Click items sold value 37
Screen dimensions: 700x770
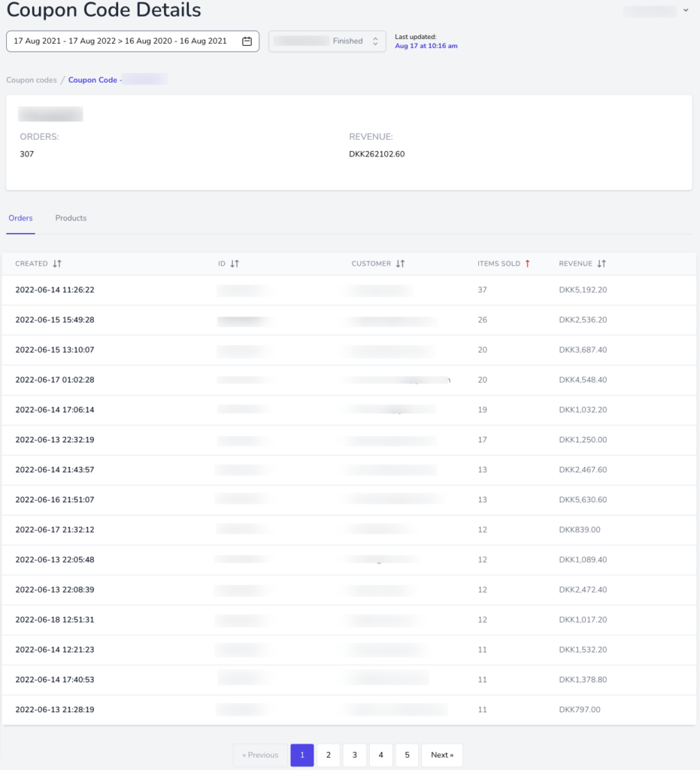[x=483, y=290]
